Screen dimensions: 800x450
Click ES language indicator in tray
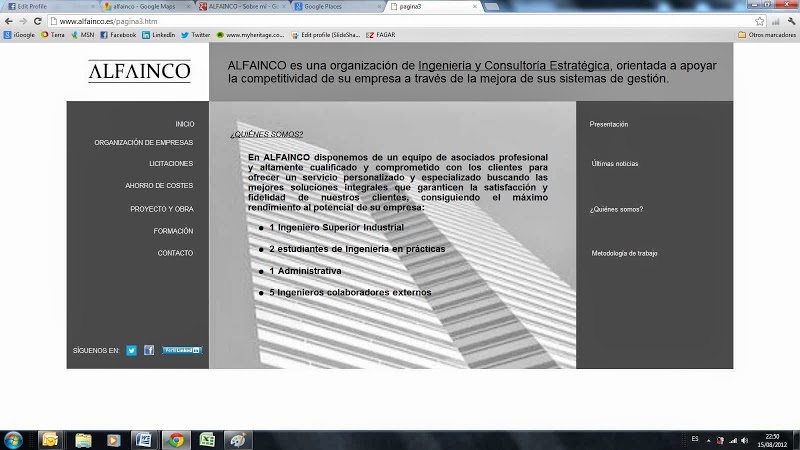(695, 439)
